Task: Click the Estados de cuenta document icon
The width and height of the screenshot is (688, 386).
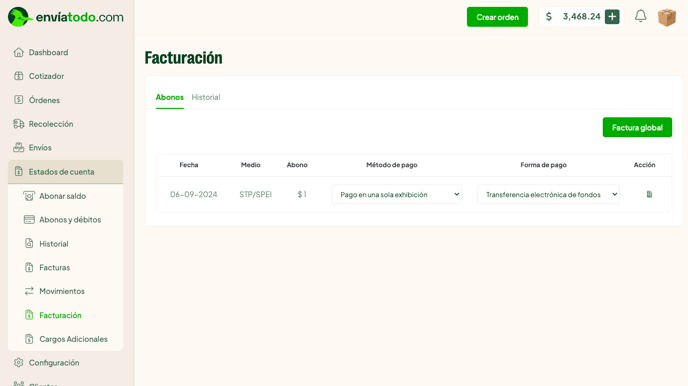Action: (18, 172)
